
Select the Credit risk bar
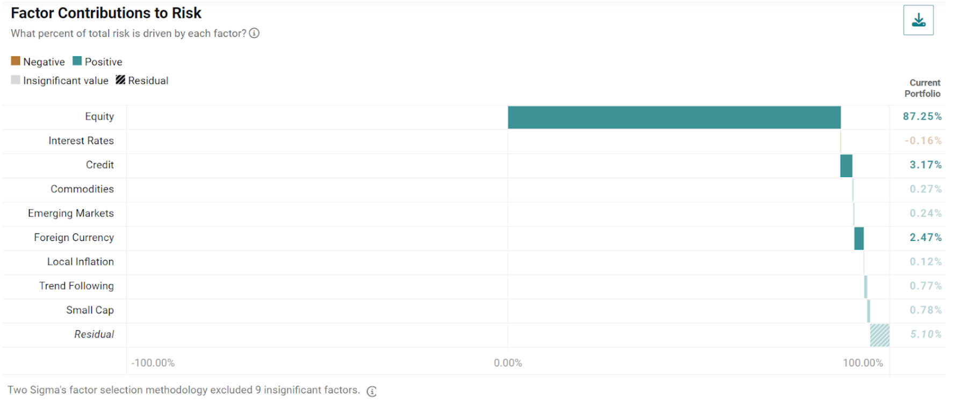[x=846, y=166]
